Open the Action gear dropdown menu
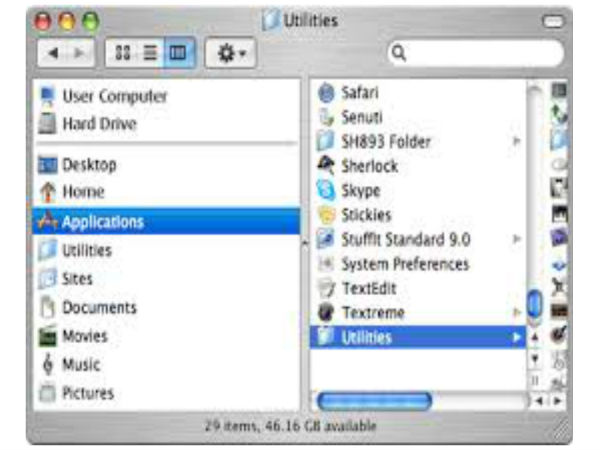Screen dimensions: 600x450 [230, 53]
